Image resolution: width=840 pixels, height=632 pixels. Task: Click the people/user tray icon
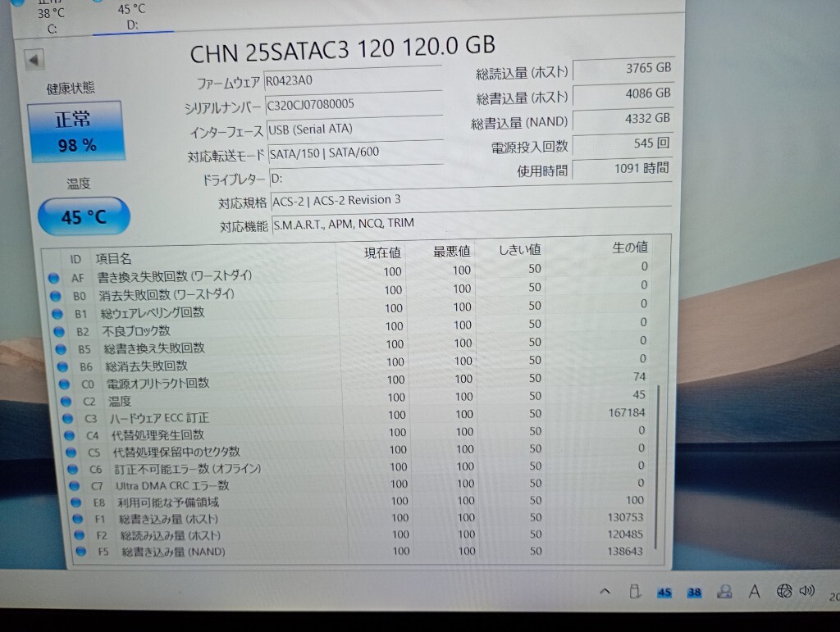[x=724, y=591]
